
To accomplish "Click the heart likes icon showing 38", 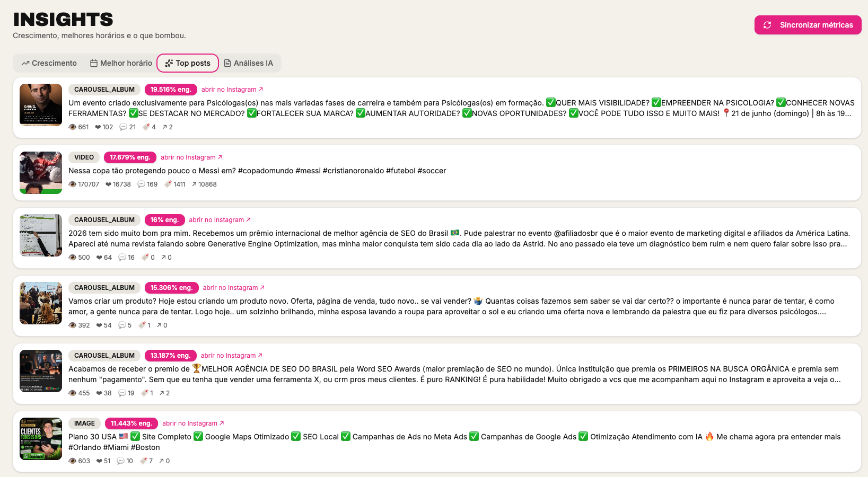I will [x=99, y=393].
